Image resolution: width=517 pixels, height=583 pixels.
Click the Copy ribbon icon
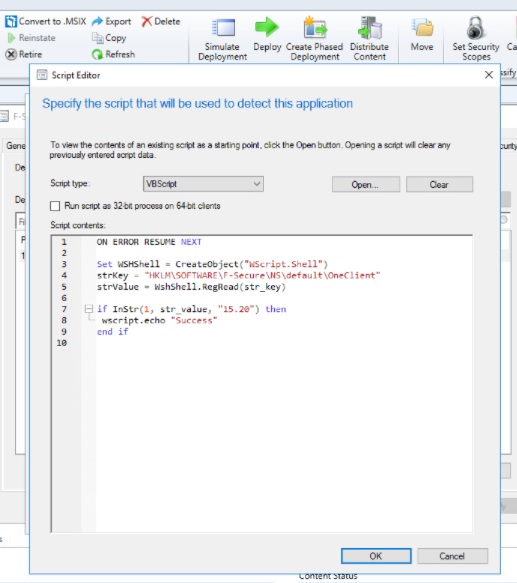click(97, 38)
